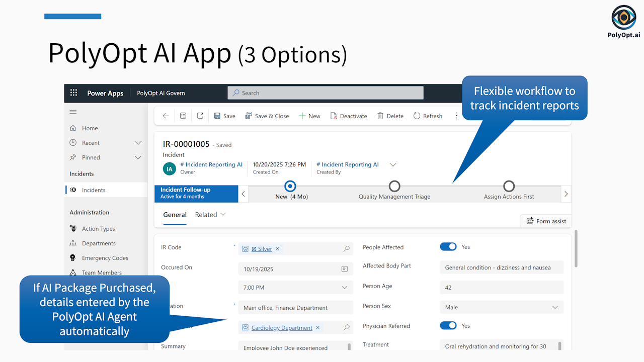Expand the Recent section in sidebar
644x362 pixels.
138,143
